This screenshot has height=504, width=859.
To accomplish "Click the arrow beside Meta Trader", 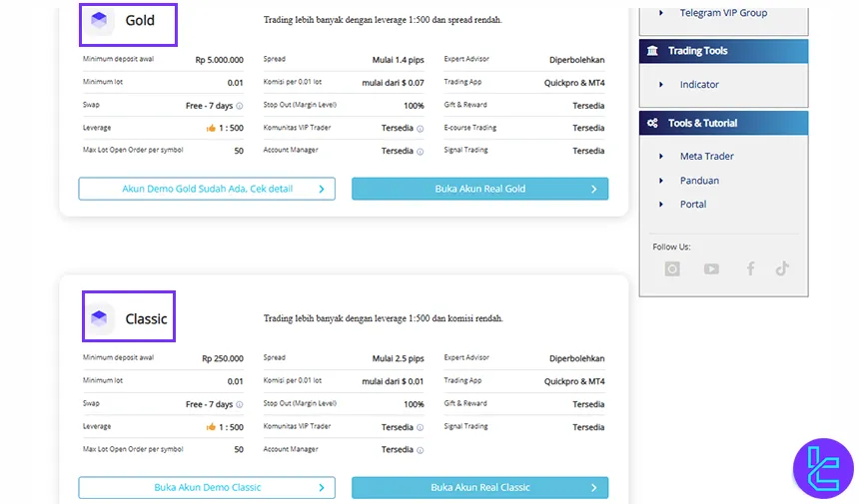I will pos(661,156).
